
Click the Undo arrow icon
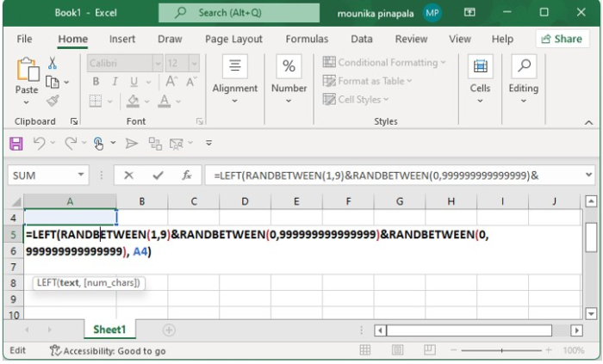click(x=39, y=143)
